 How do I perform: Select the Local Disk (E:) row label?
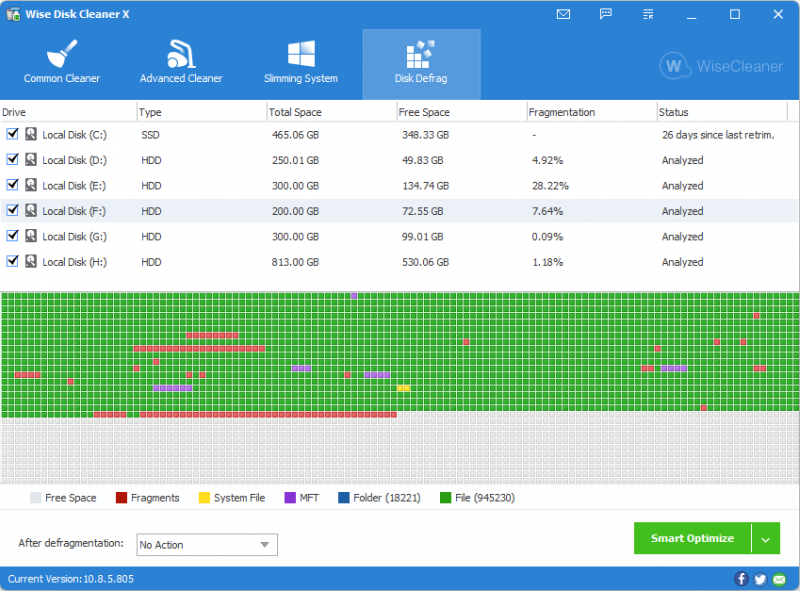[x=74, y=186]
